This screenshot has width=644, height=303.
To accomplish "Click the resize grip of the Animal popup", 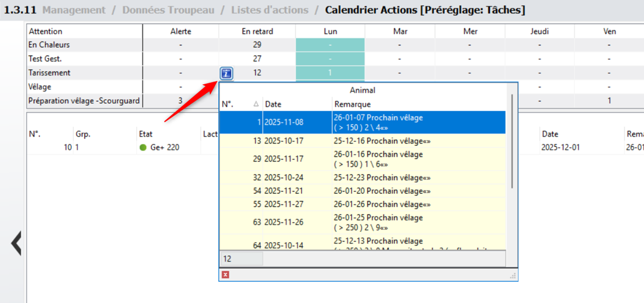I will coord(513,275).
